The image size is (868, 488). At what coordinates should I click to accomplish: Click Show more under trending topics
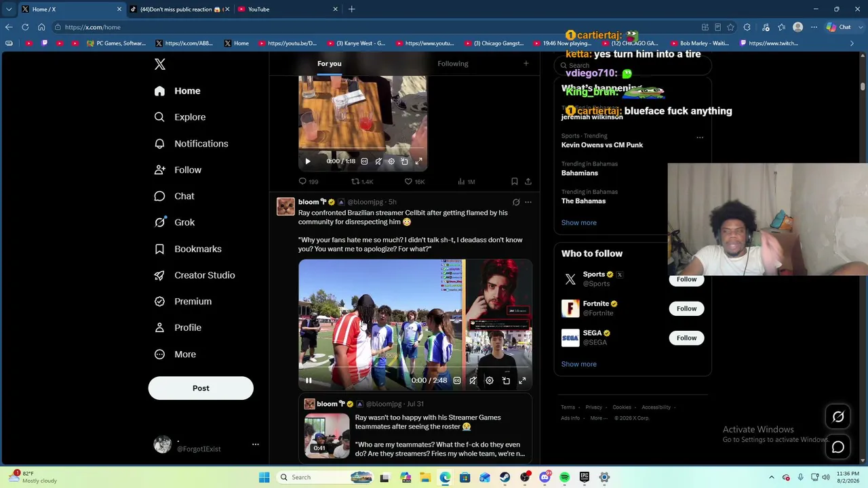coord(579,222)
